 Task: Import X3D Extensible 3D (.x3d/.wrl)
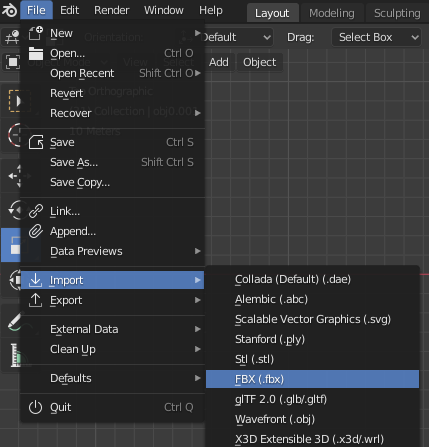pyautogui.click(x=312, y=439)
